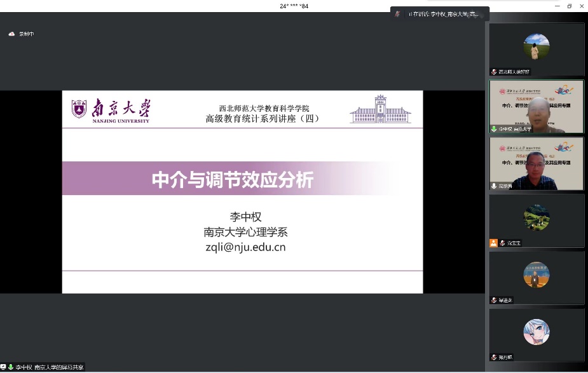588x373 pixels.
Task: Click green microphone icon on 李中权 tile
Action: click(x=493, y=129)
